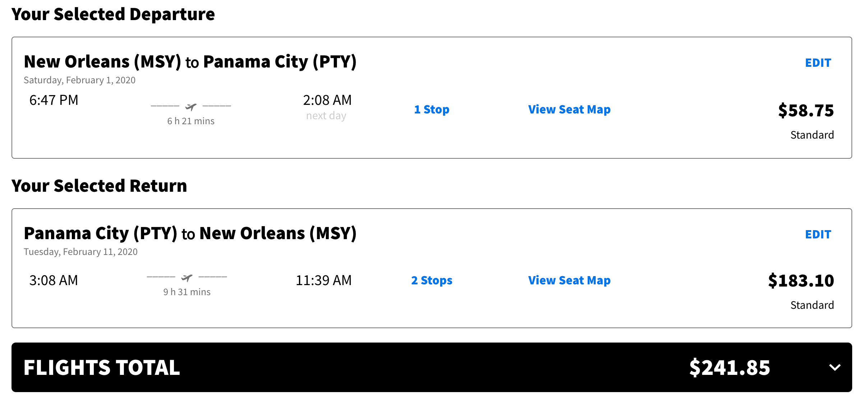This screenshot has width=868, height=400.
Task: View Seat Map for the departure flight
Action: pos(569,110)
